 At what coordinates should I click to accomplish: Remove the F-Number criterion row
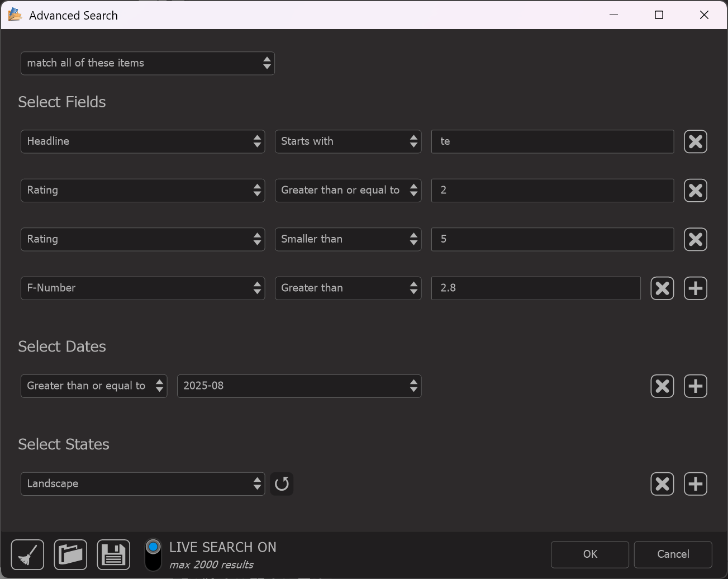coord(662,288)
